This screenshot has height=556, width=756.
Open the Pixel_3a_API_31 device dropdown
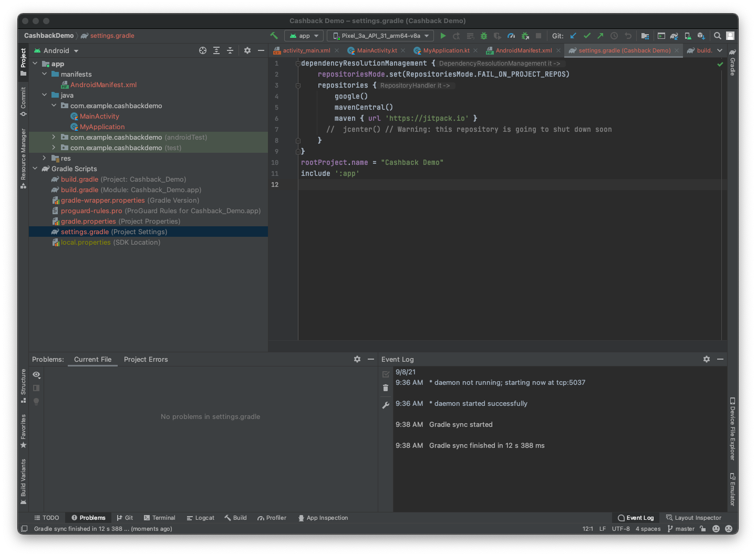pos(381,36)
